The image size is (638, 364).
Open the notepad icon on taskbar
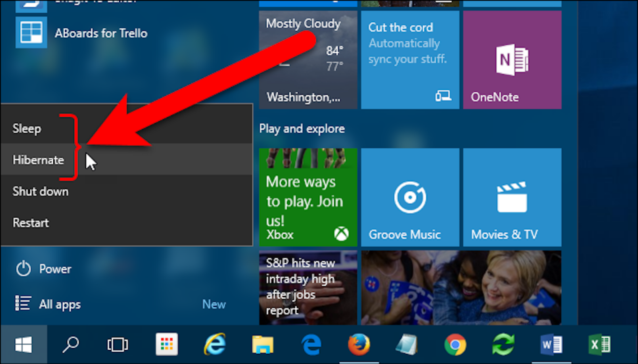[x=407, y=344]
